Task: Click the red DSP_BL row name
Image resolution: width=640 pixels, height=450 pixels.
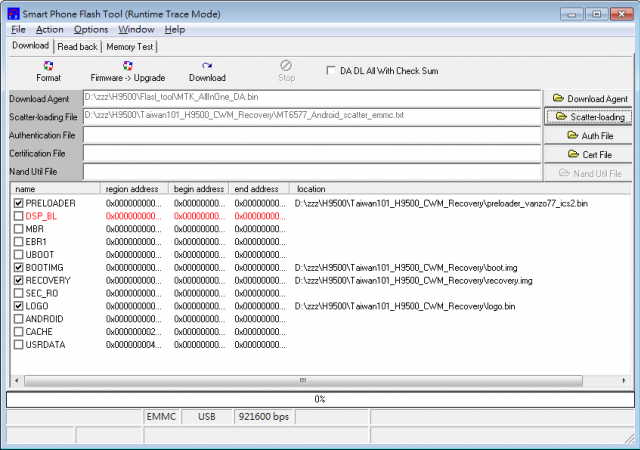Action: coord(41,216)
